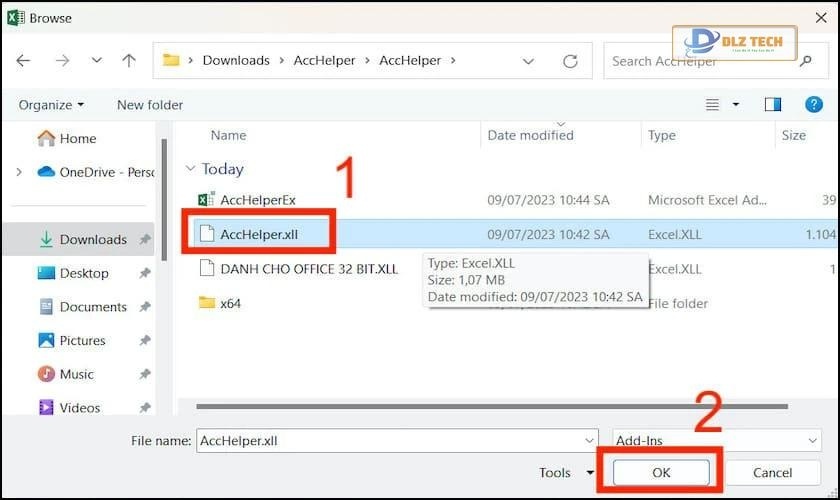Click the Microsoft Excel Ad... type cell
Image resolution: width=840 pixels, height=500 pixels.
(707, 200)
